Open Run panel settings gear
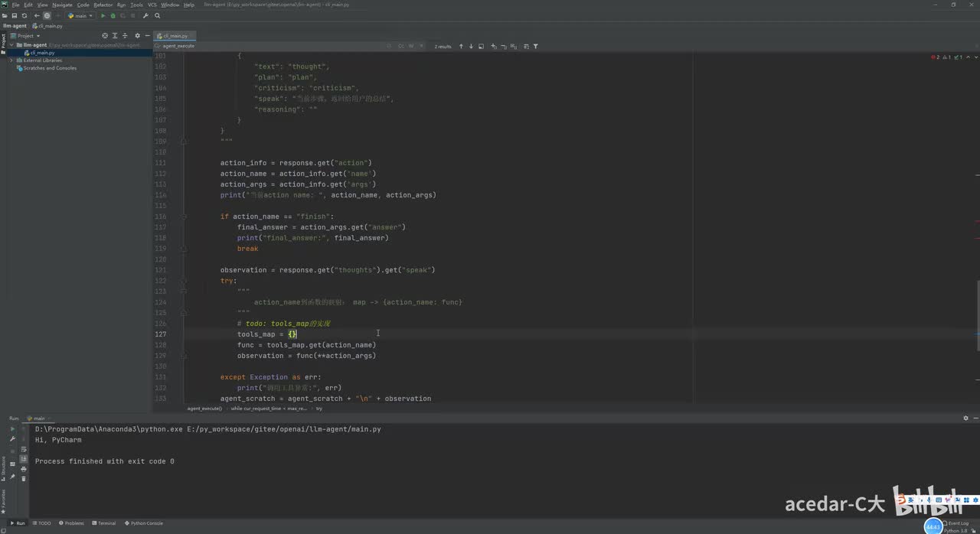 (x=965, y=418)
